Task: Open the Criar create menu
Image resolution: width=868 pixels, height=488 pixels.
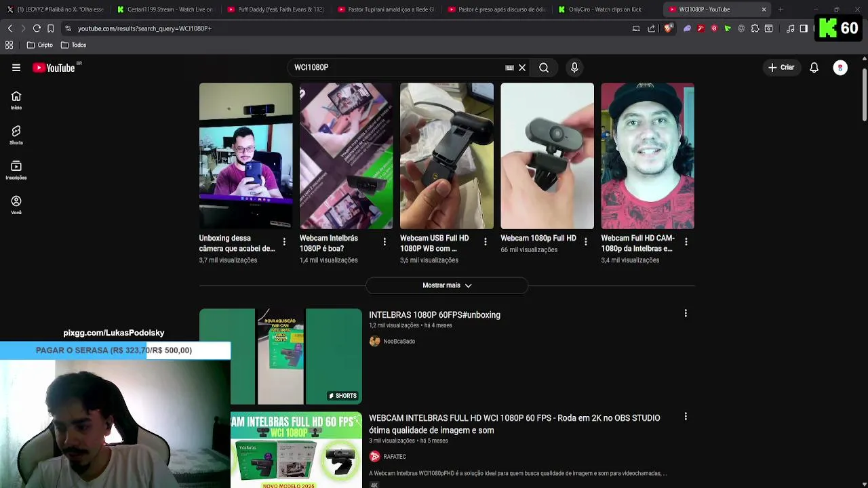Action: [x=781, y=68]
